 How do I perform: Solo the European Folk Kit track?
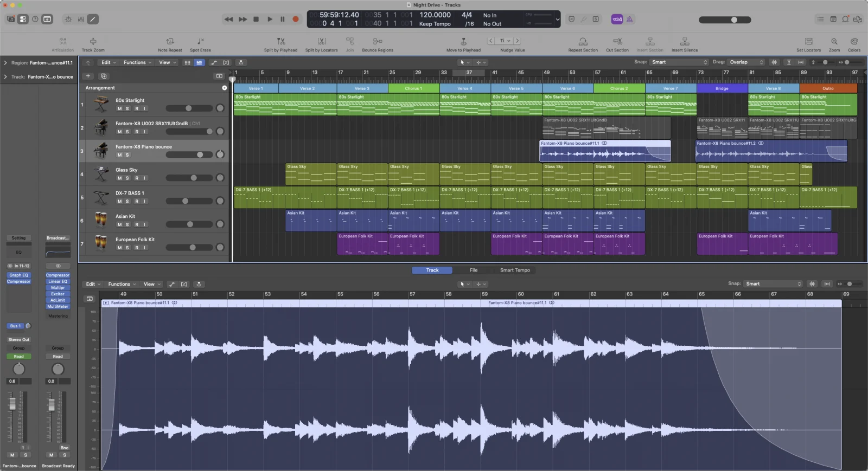click(x=127, y=248)
